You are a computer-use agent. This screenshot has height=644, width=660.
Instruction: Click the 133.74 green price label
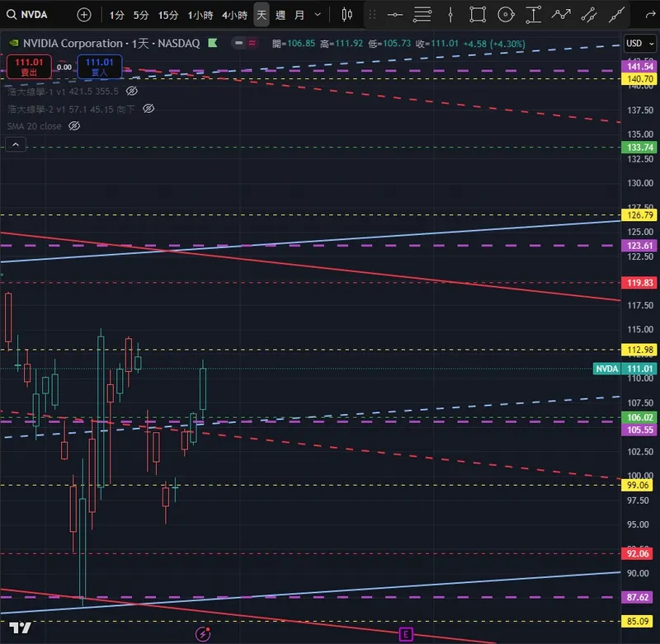coord(639,148)
